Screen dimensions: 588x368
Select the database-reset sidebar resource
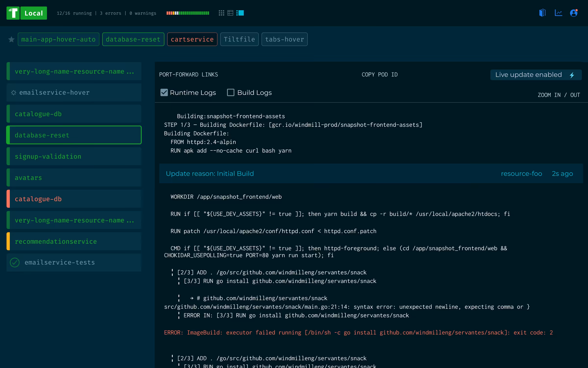tap(74, 135)
